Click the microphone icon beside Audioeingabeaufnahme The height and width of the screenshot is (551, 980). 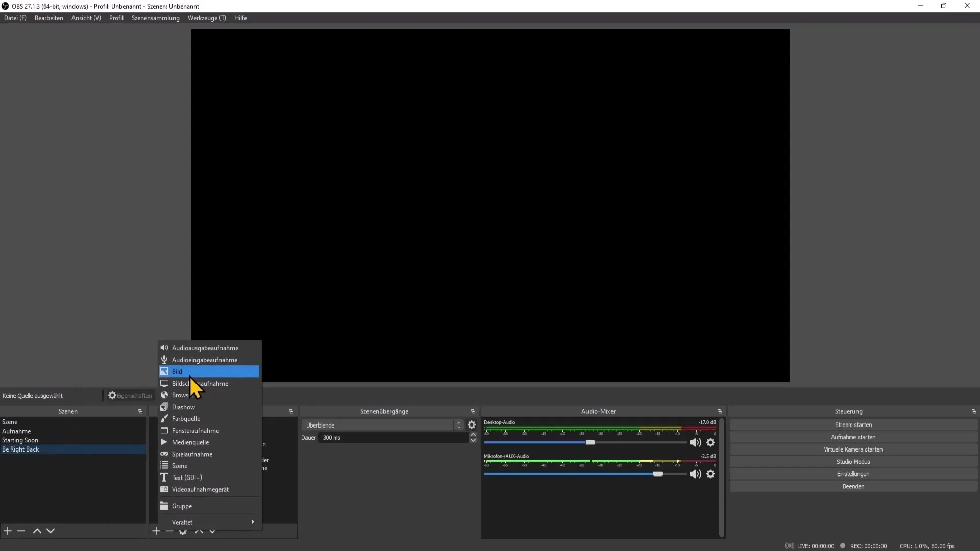[x=164, y=360]
